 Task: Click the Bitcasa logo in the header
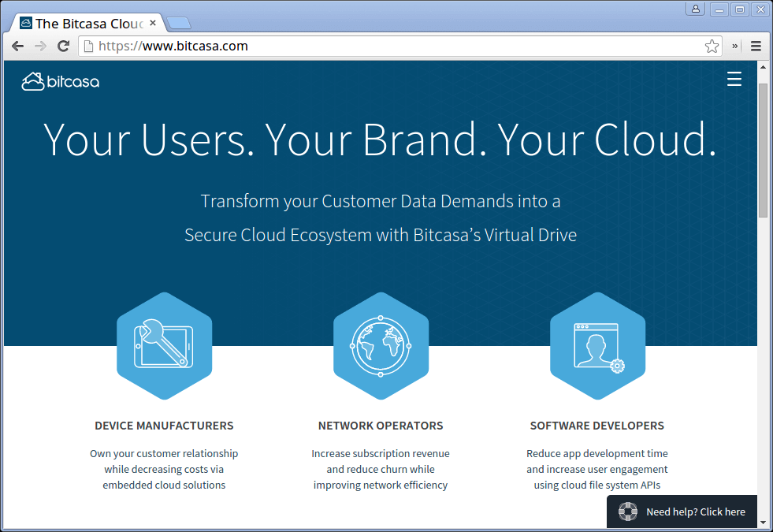coord(60,81)
